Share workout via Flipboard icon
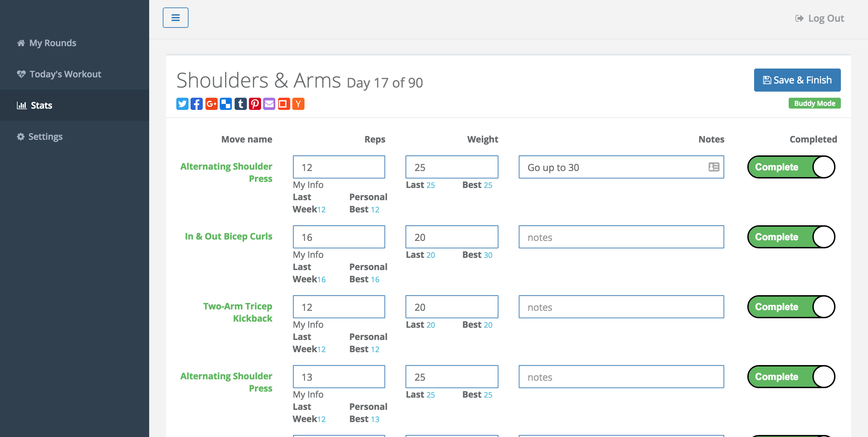 click(284, 104)
